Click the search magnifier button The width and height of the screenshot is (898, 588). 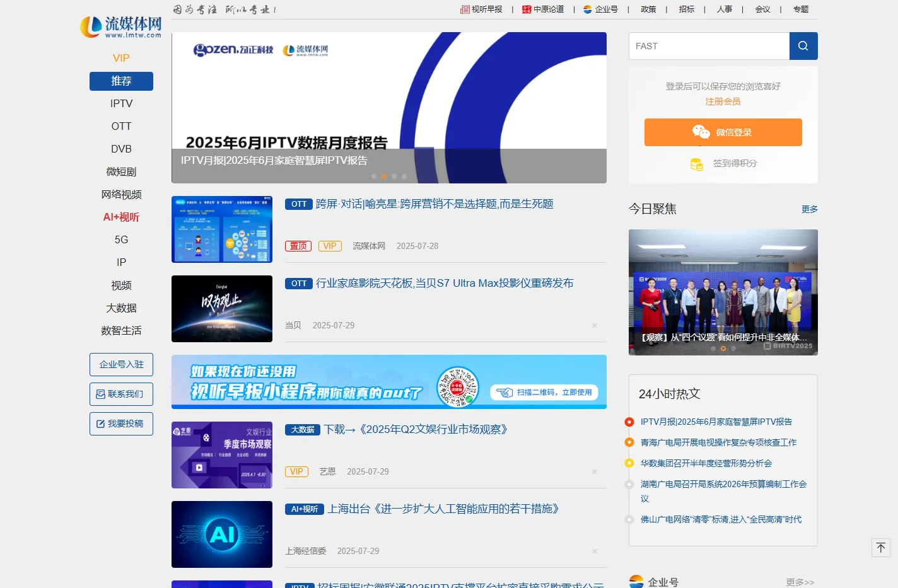(803, 46)
